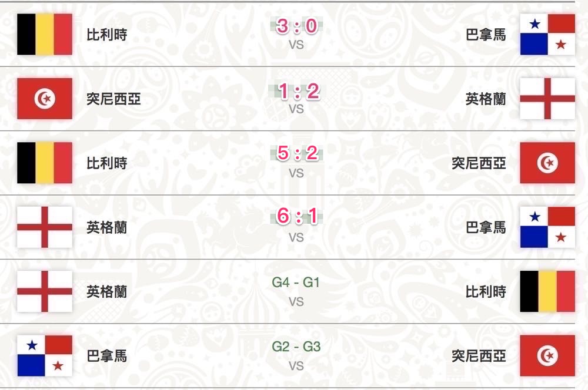Click Tunisia flag in the G2 - G3 row
The image size is (588, 390).
547,355
